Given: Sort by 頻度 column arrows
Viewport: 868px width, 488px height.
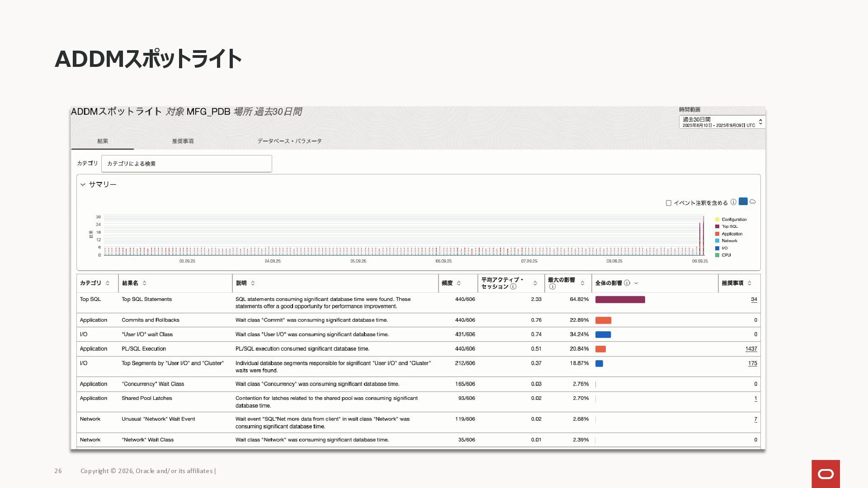Looking at the screenshot, I should tap(459, 283).
